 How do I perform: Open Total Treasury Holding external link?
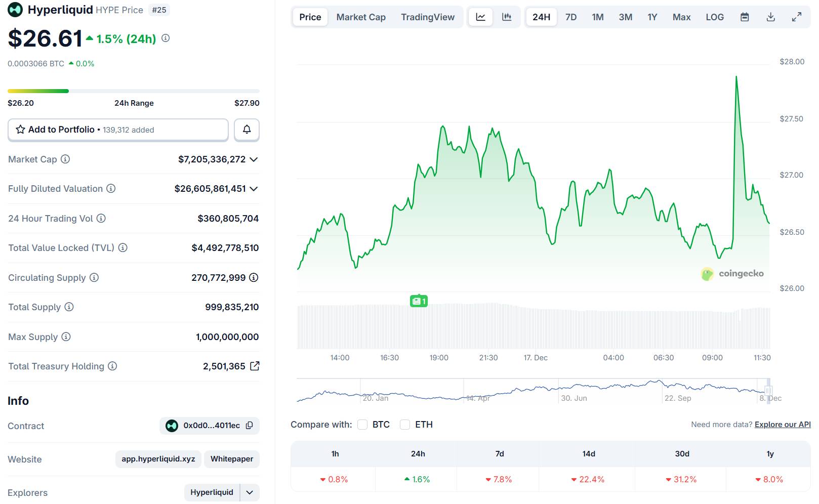click(x=255, y=366)
